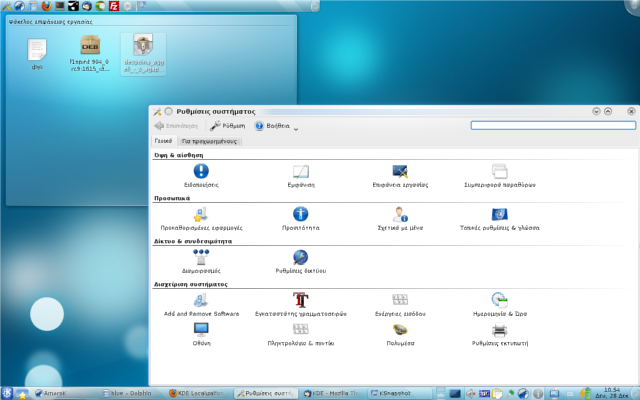The image size is (640, 400).
Task: Select the despoina zip archive on desktop
Action: pyautogui.click(x=143, y=54)
